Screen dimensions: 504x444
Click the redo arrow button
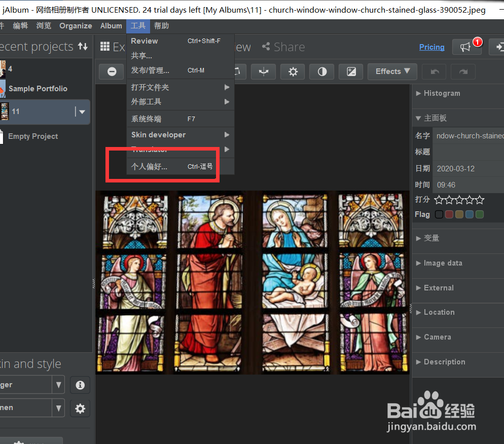pos(463,71)
